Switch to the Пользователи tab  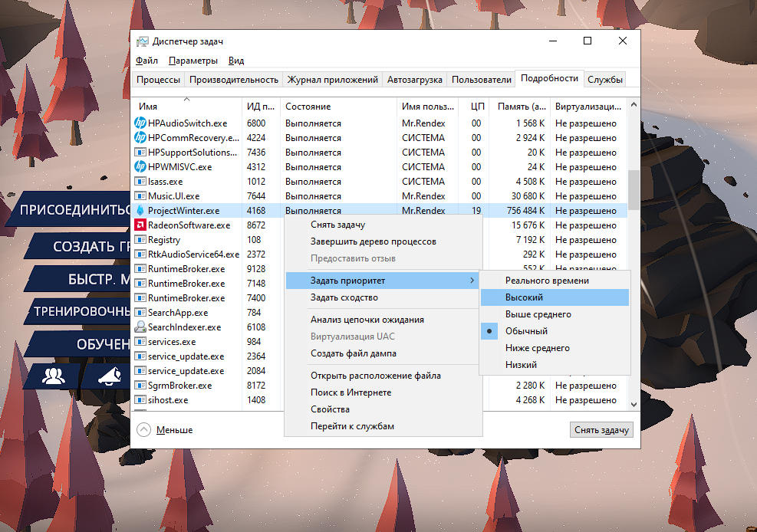point(482,80)
